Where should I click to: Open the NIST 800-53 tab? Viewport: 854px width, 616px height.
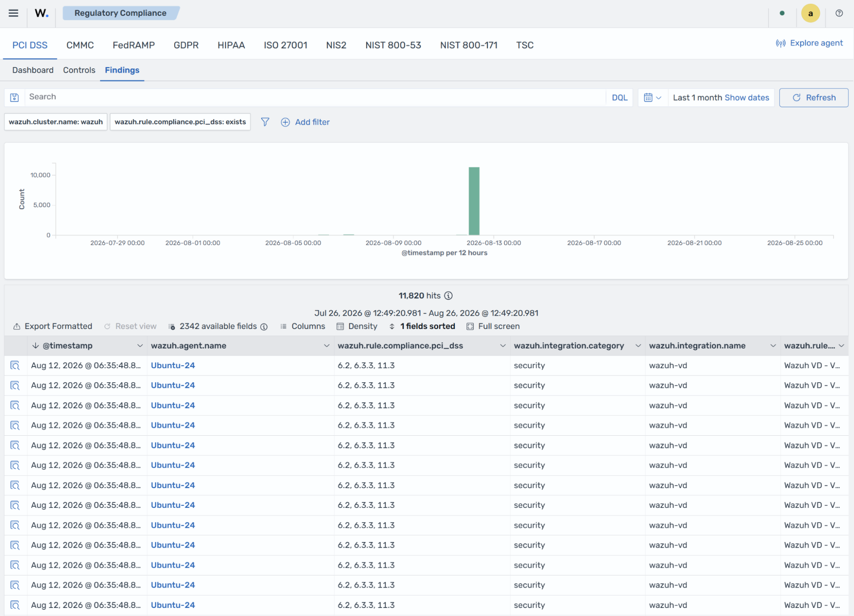393,45
